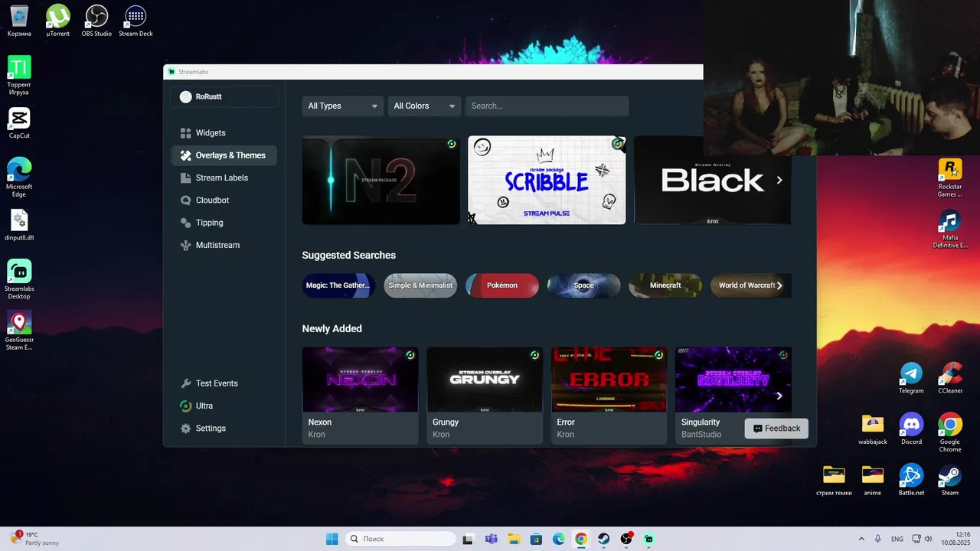980x551 pixels.
Task: Click the Feedback button
Action: (x=776, y=429)
